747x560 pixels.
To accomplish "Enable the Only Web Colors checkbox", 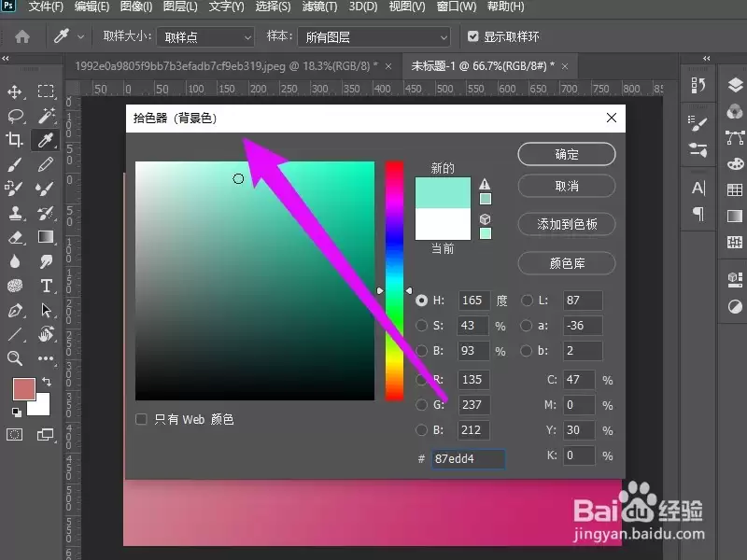I will click(x=141, y=419).
